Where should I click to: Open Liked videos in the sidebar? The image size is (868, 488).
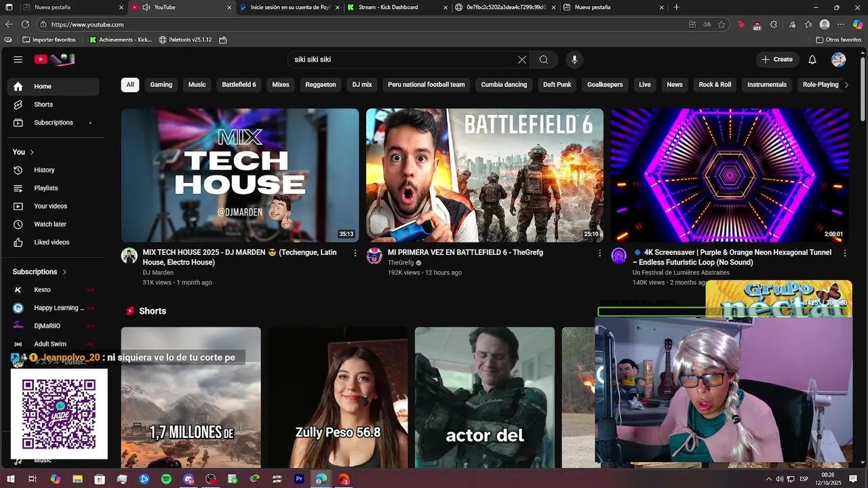click(x=54, y=242)
